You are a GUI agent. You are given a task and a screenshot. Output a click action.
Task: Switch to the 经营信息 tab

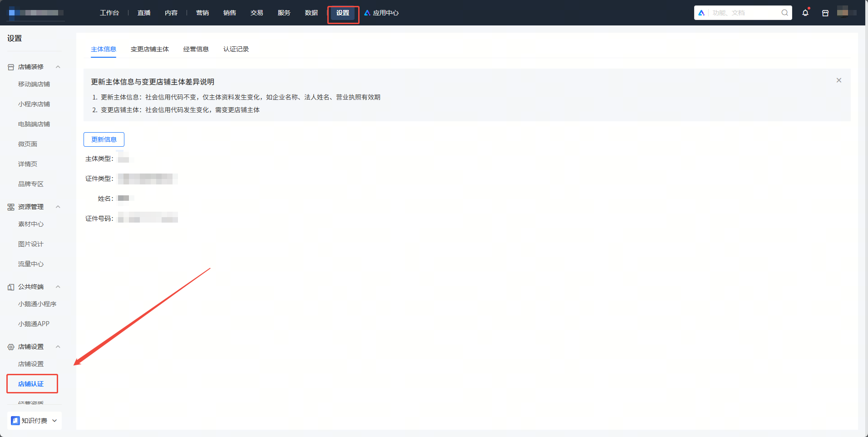196,49
